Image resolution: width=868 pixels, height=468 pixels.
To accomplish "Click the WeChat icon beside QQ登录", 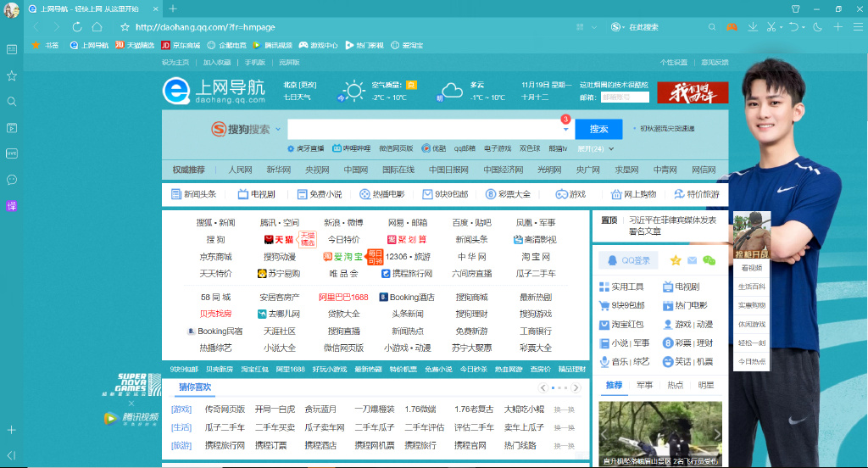I will [x=709, y=260].
